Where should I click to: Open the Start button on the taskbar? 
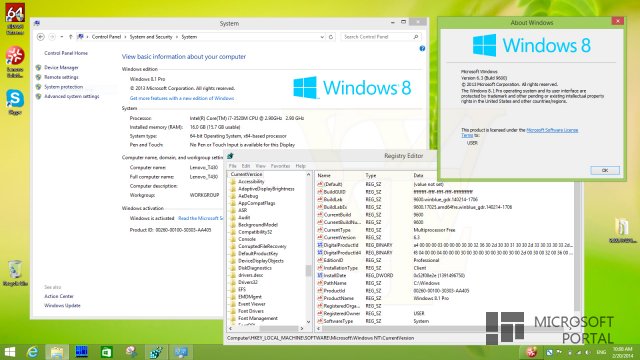tap(10, 352)
